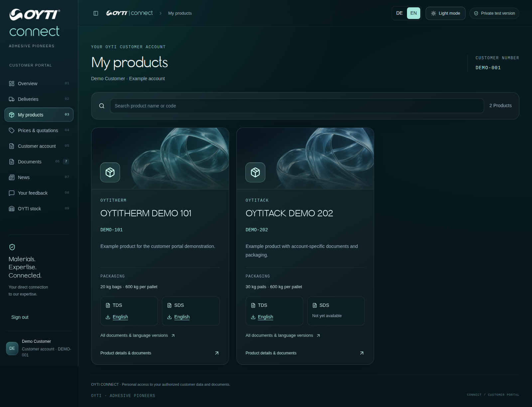Screen dimensions: 532x407
Task: Click Sign out
Action: [20, 317]
